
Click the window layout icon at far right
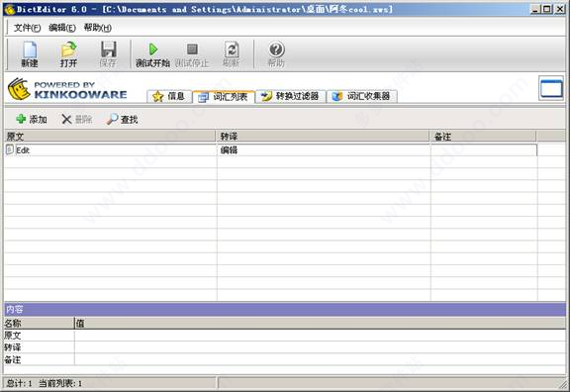click(x=551, y=88)
